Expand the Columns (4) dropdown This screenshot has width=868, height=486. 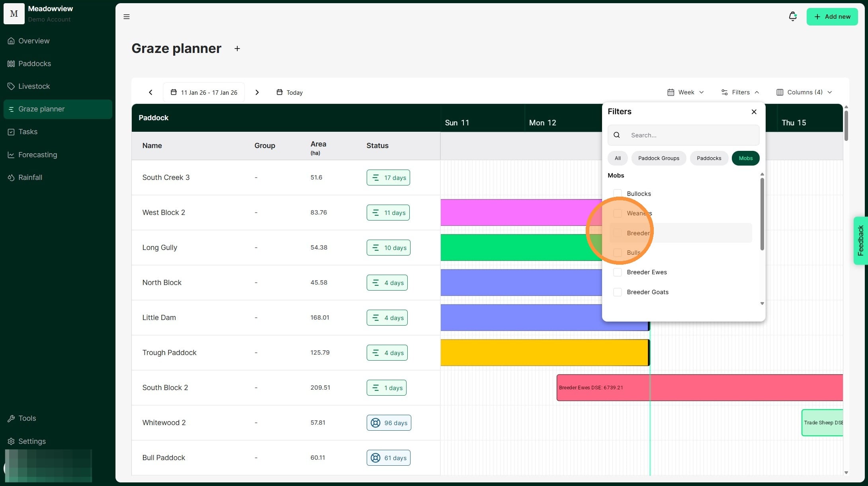tap(804, 92)
